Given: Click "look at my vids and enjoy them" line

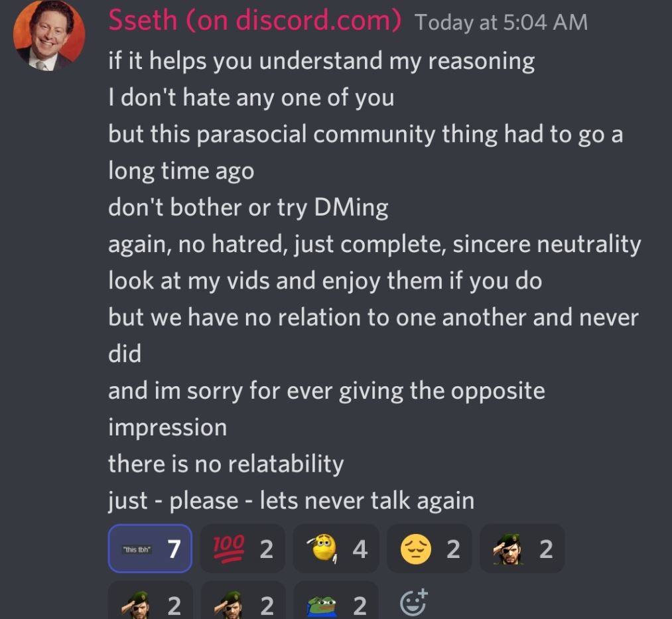Looking at the screenshot, I should click(325, 281).
